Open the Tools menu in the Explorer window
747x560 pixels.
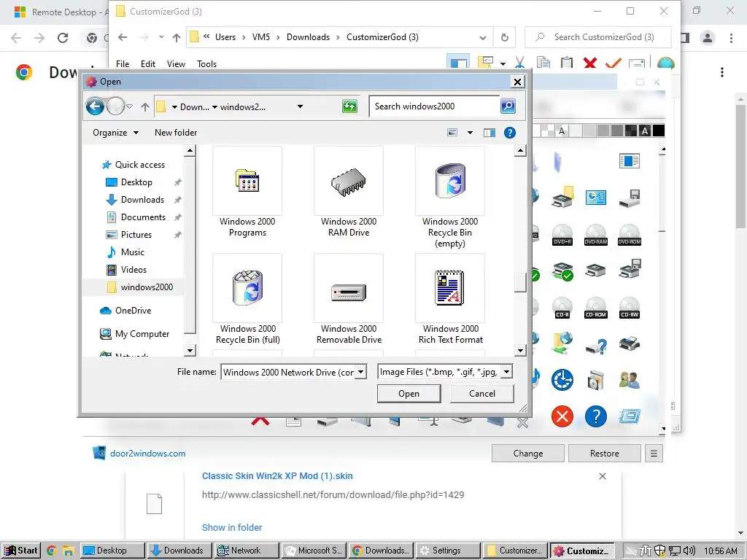pyautogui.click(x=206, y=64)
